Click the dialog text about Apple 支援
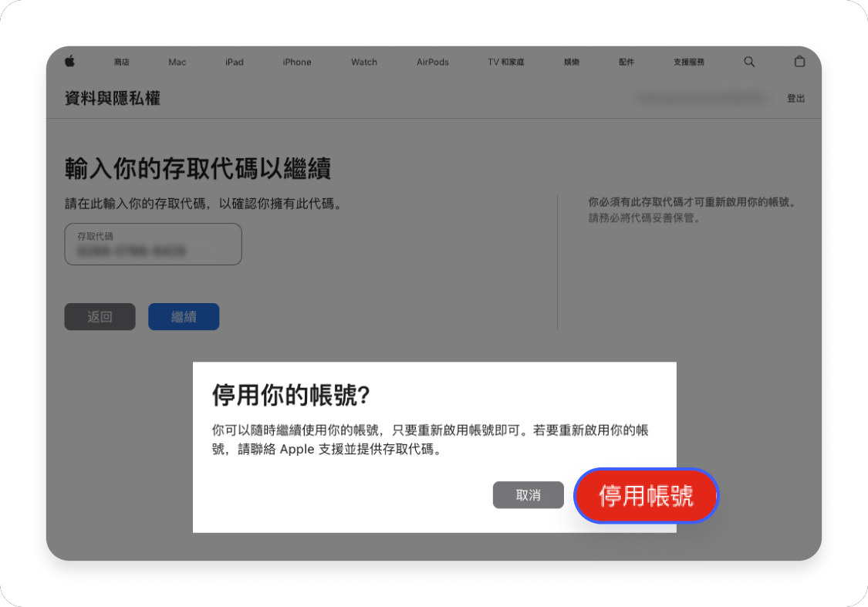Image resolution: width=868 pixels, height=607 pixels. point(430,440)
